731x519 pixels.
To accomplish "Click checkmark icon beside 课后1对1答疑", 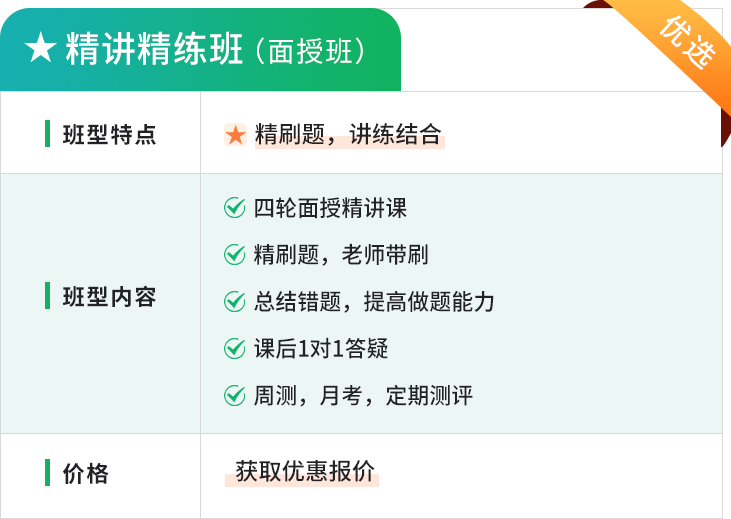I will click(x=234, y=348).
